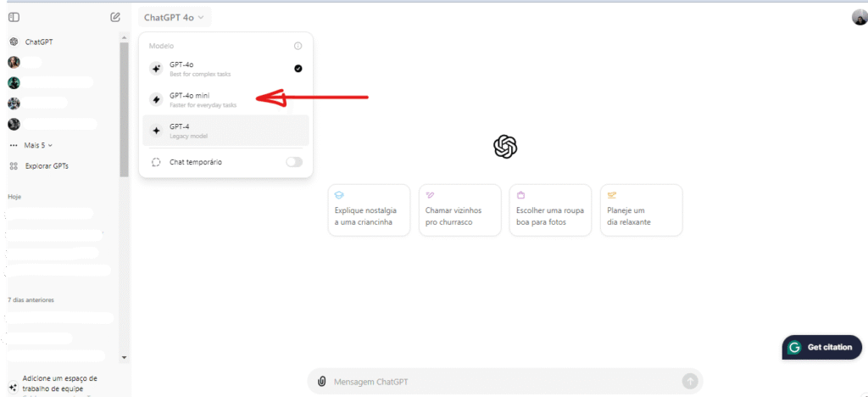This screenshot has height=397, width=868.
Task: Click the Explorar GPTs grid icon
Action: coord(14,165)
